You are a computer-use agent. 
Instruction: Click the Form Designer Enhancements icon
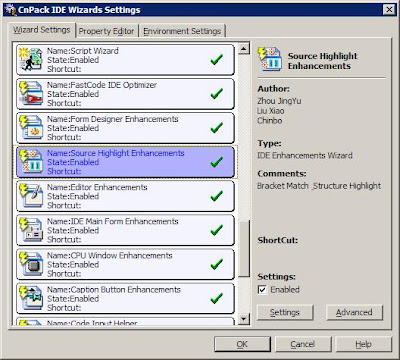[31, 127]
